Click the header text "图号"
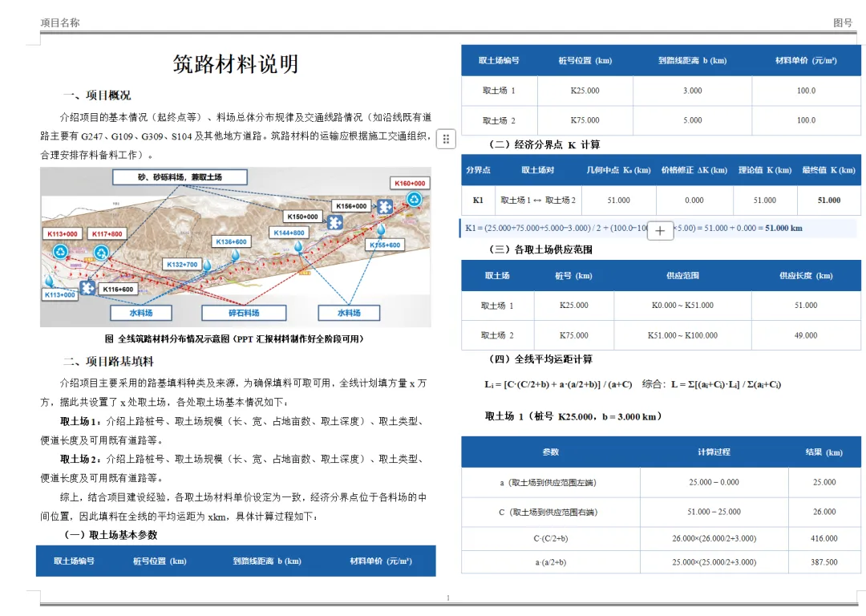The height and width of the screenshot is (616, 866). click(x=843, y=22)
